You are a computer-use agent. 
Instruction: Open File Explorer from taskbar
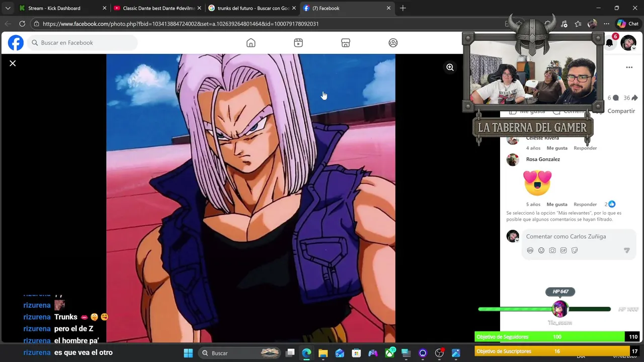(323, 353)
